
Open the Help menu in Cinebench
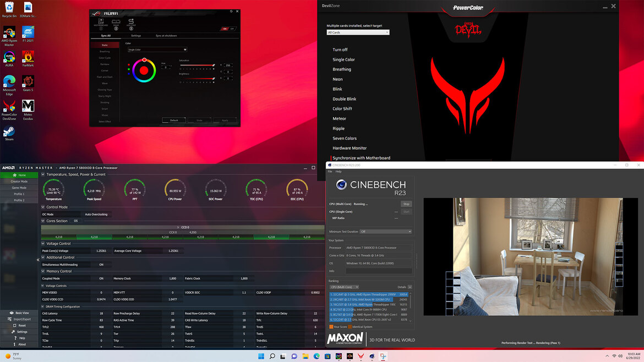coord(339,172)
